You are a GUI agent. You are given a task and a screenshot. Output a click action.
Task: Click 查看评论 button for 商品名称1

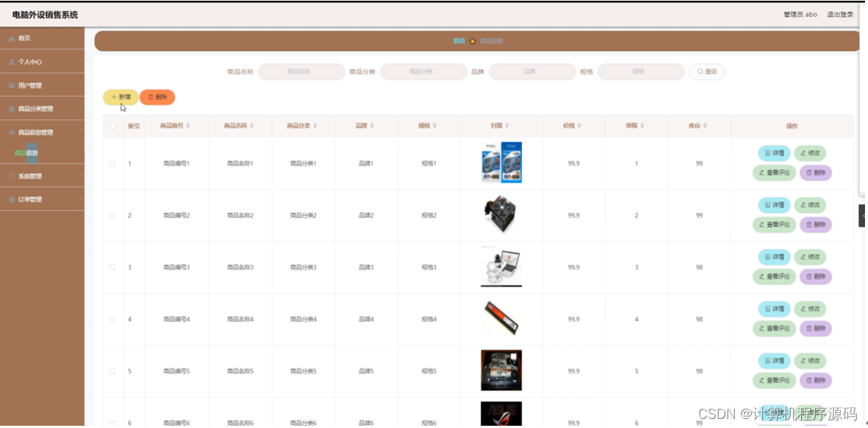click(x=774, y=172)
